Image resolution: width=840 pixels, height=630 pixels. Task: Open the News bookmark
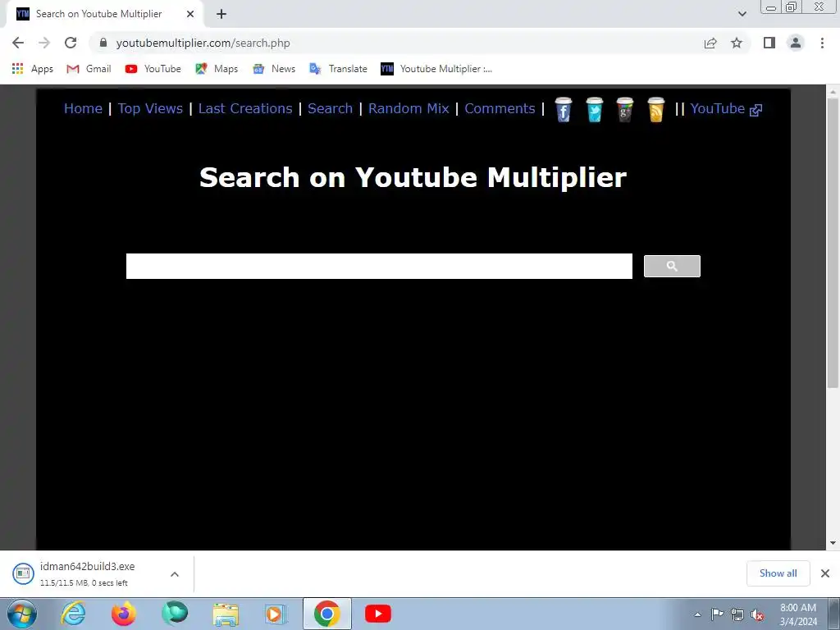click(x=274, y=69)
